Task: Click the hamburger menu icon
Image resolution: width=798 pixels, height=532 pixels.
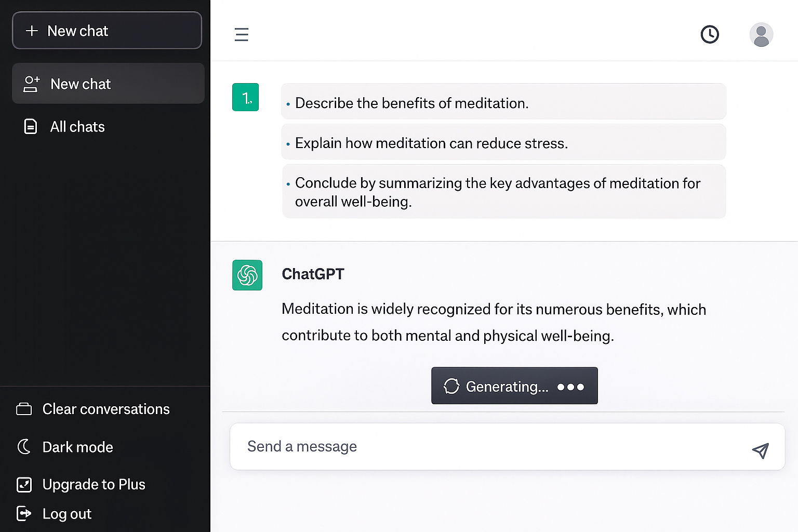Action: coord(241,34)
